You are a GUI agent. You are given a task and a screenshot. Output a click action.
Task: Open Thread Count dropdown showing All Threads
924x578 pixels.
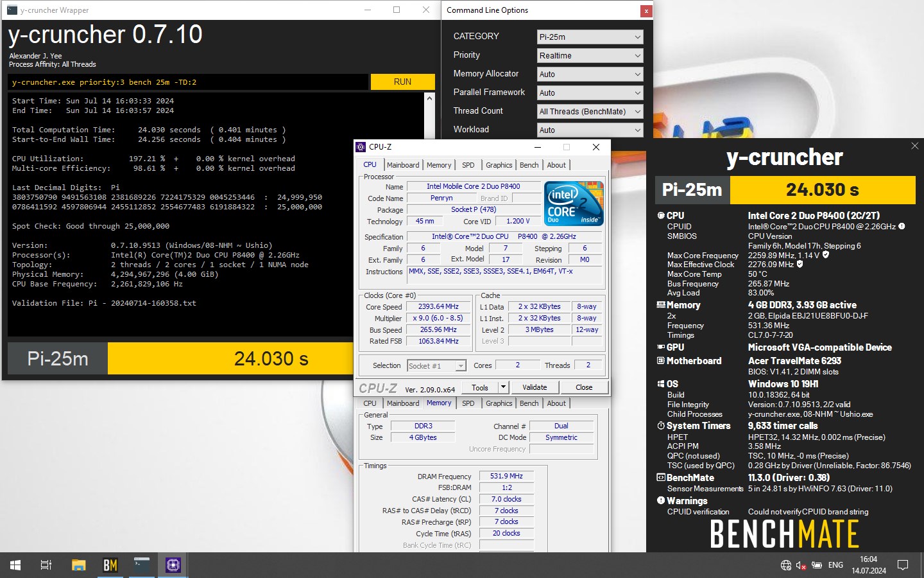coord(590,112)
